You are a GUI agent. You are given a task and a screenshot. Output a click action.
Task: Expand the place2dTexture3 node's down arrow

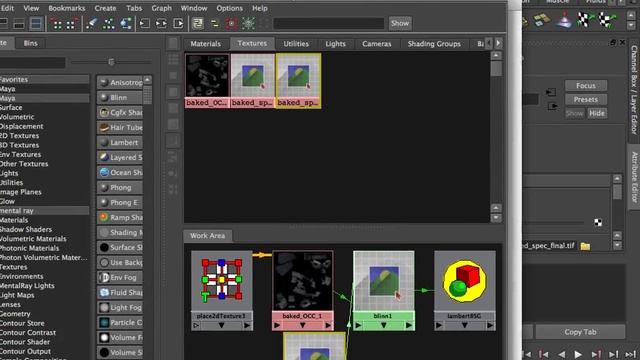[x=221, y=325]
